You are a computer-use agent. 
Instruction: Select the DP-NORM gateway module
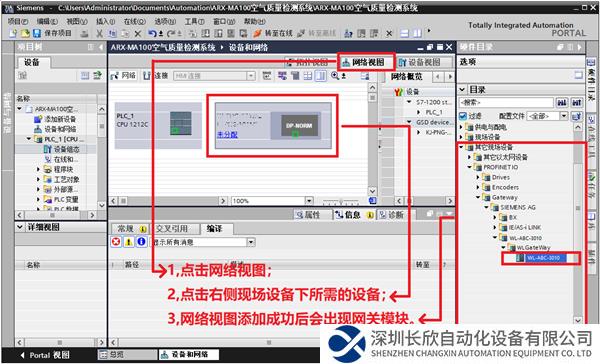pos(299,126)
